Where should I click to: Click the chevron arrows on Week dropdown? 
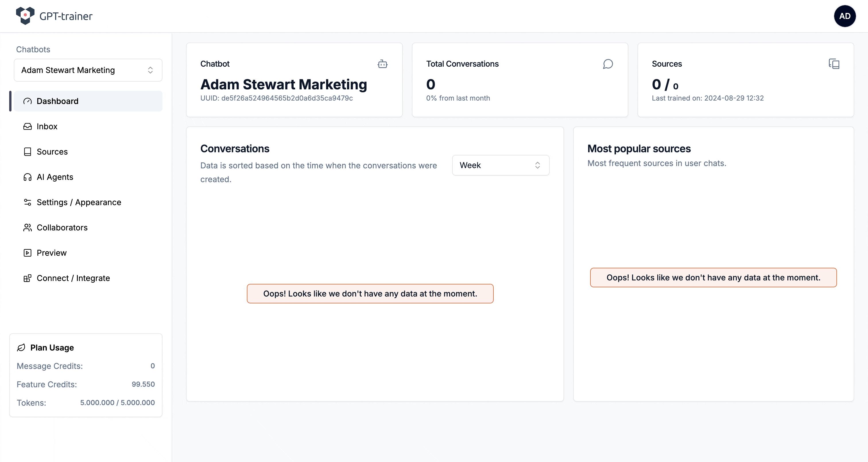537,165
